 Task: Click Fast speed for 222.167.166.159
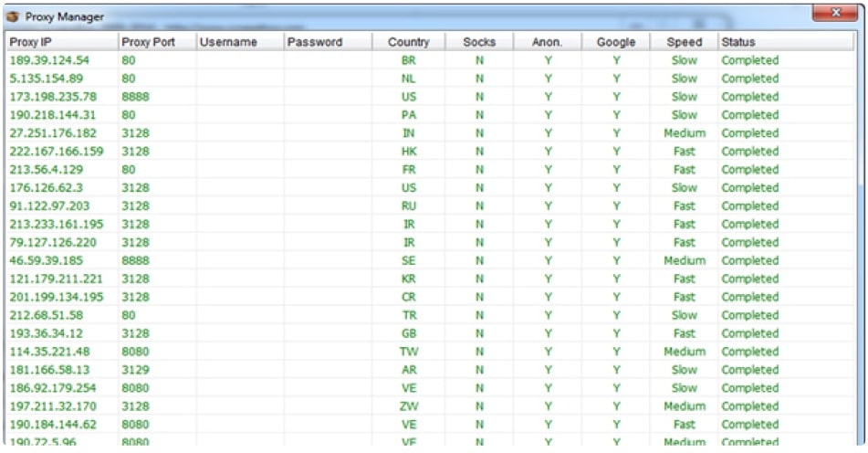pyautogui.click(x=685, y=152)
